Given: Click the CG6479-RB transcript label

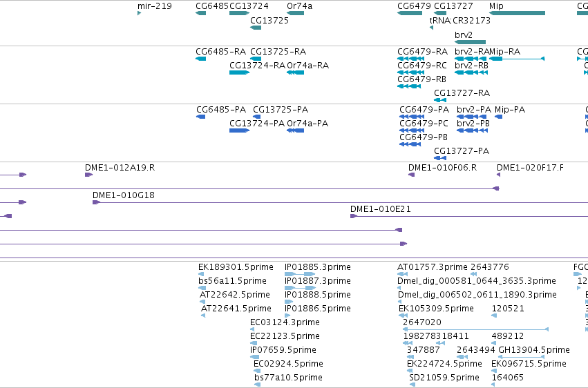Looking at the screenshot, I should pyautogui.click(x=422, y=79).
